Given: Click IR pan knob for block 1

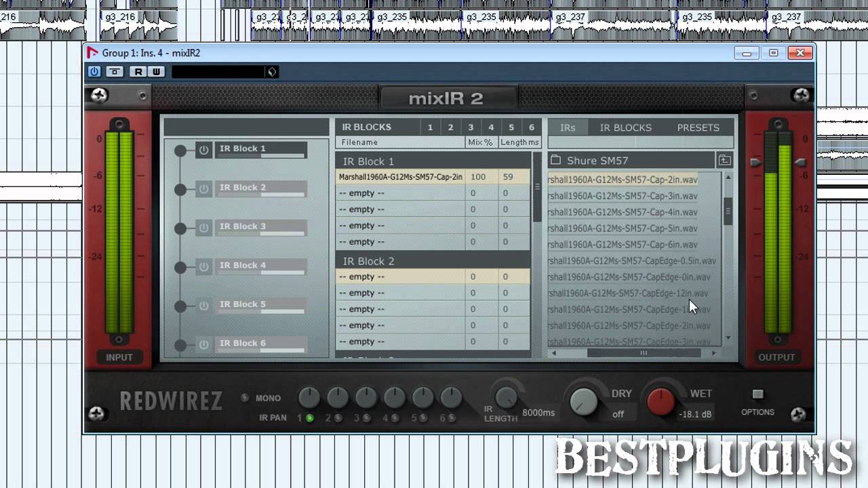Looking at the screenshot, I should [x=309, y=397].
